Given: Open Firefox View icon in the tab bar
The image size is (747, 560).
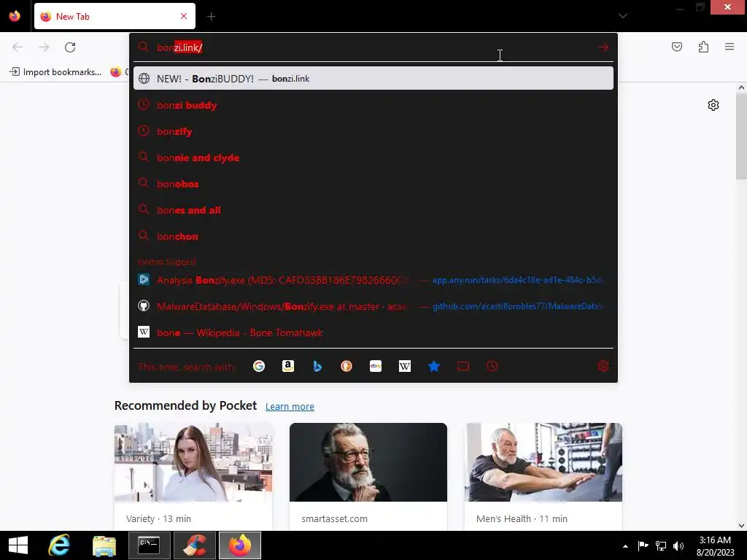Looking at the screenshot, I should pos(15,16).
